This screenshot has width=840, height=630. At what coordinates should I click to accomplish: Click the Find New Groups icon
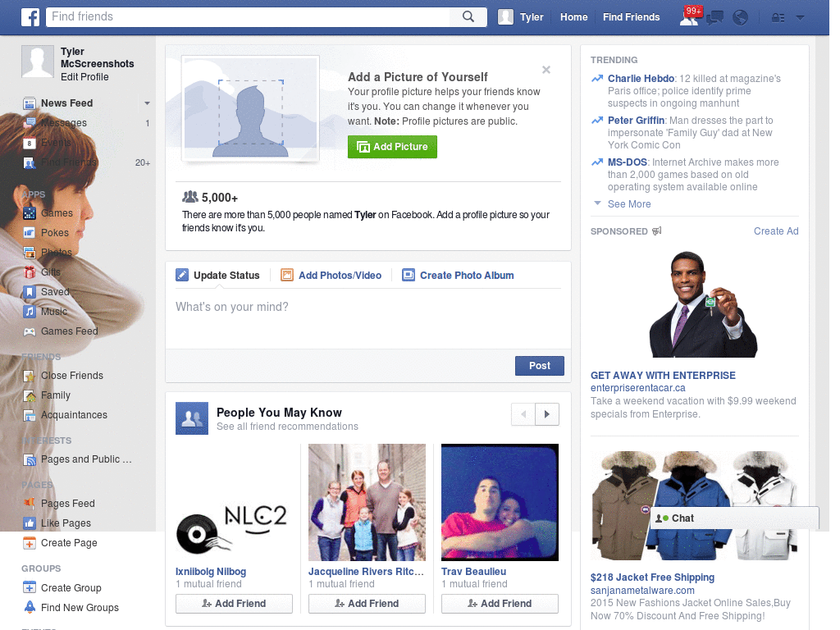(x=30, y=608)
